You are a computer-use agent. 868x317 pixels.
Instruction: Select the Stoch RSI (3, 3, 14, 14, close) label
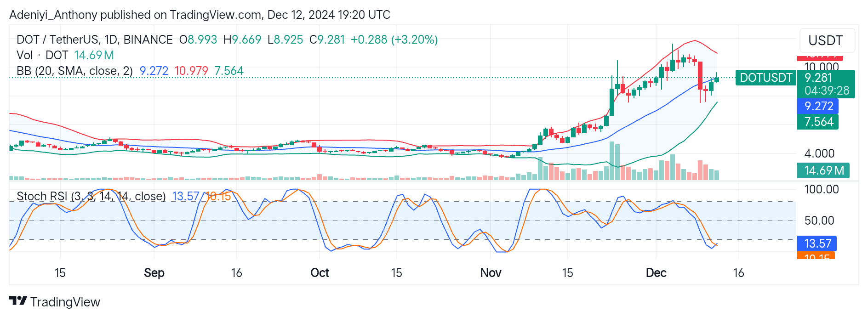91,196
